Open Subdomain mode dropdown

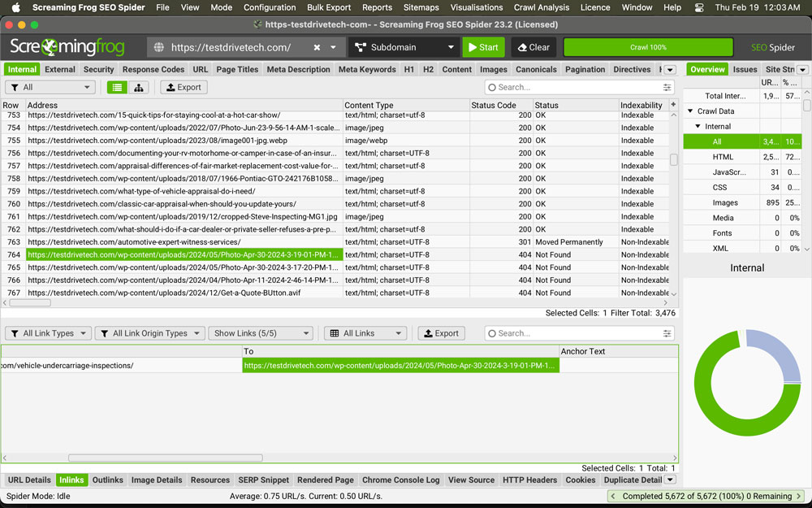(x=404, y=47)
